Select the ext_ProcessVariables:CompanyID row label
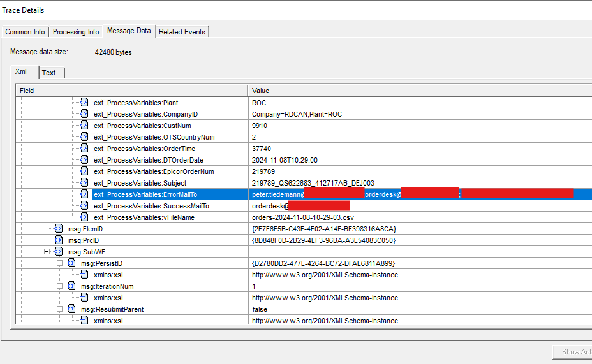Image resolution: width=592 pixels, height=364 pixels. [145, 114]
